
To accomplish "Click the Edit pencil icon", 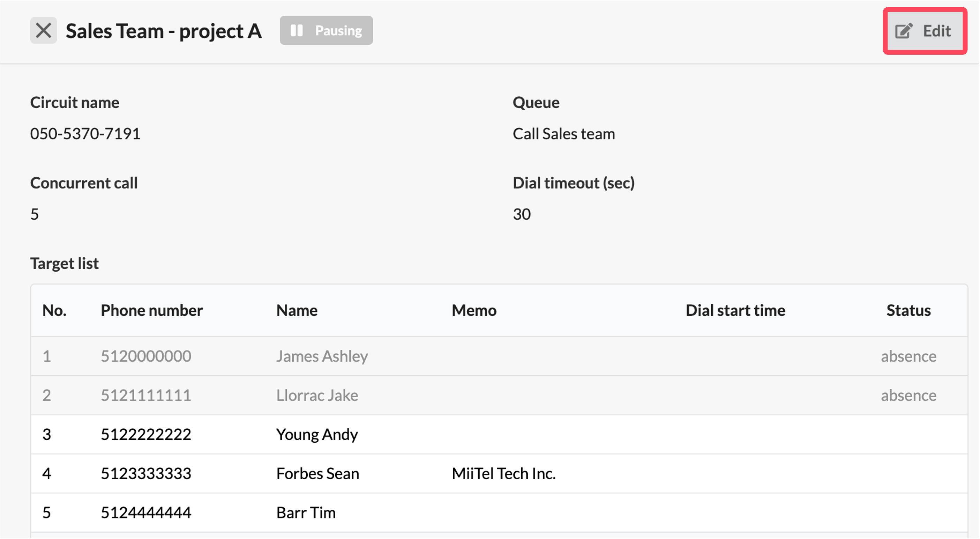I will pos(904,31).
